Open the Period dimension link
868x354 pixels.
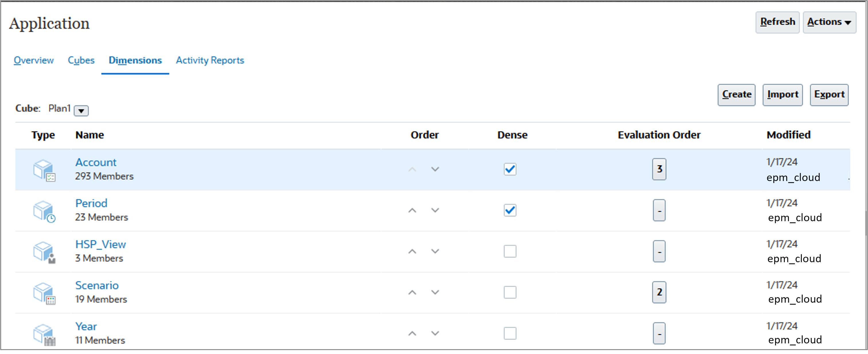click(91, 203)
